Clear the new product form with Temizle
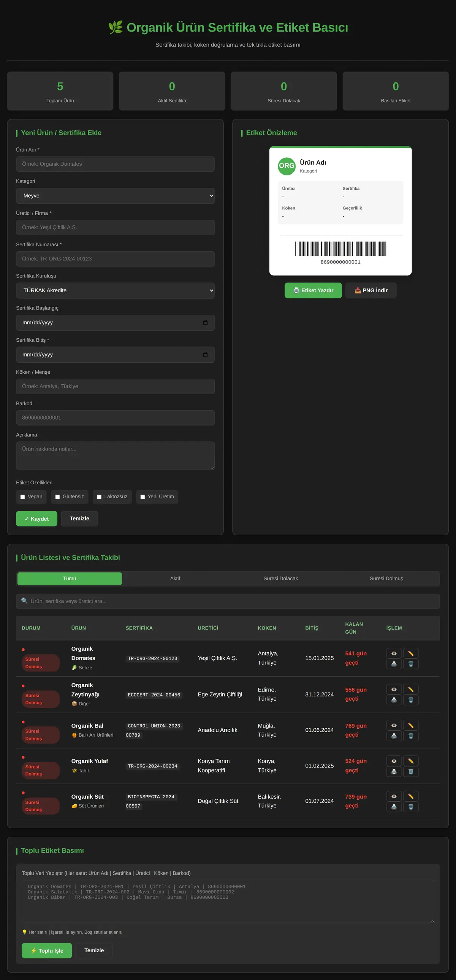The image size is (456, 980). [79, 519]
